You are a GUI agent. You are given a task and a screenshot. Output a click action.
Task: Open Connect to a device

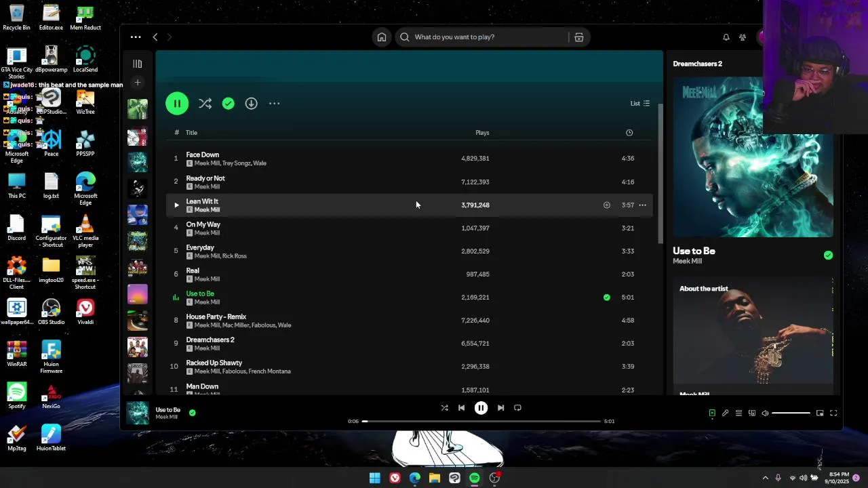tap(752, 413)
